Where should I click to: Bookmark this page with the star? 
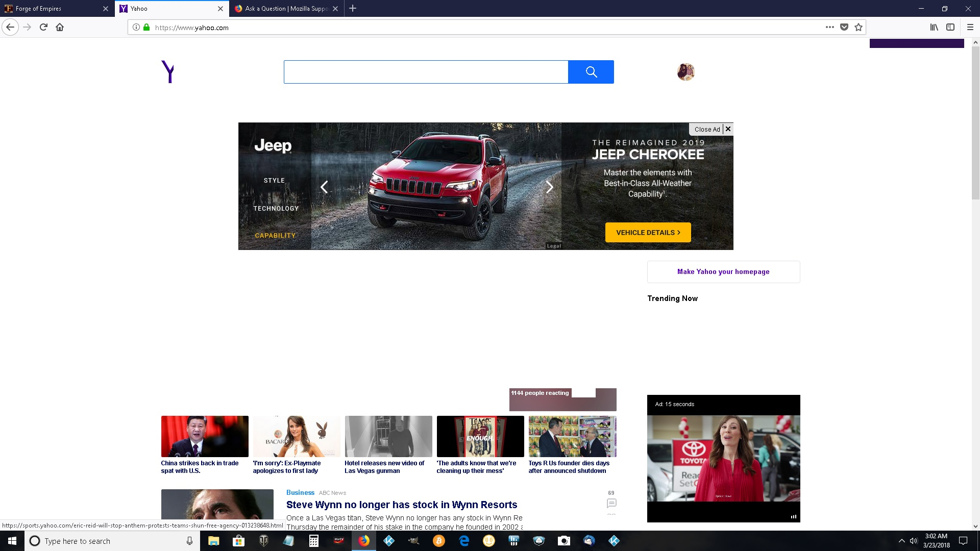point(859,27)
